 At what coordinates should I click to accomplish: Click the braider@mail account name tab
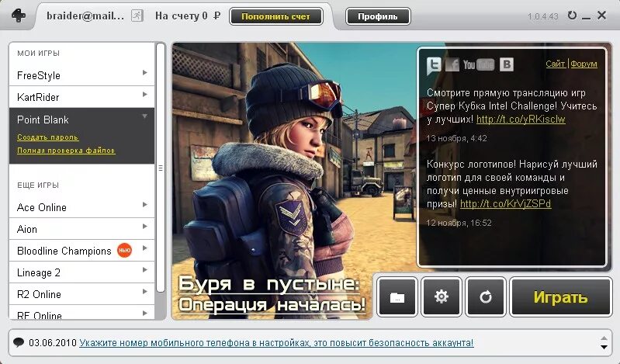85,16
